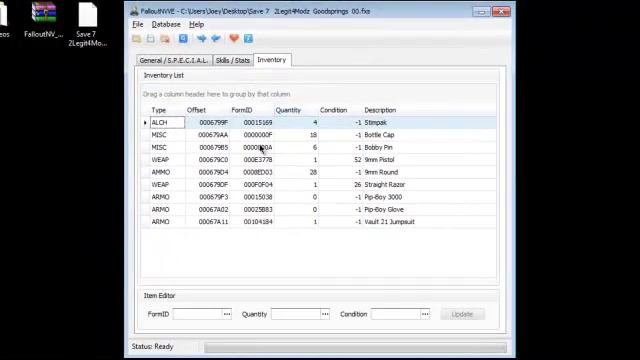This screenshot has width=640, height=360.
Task: Select the Pip-Boy Glove row
Action: 319,209
